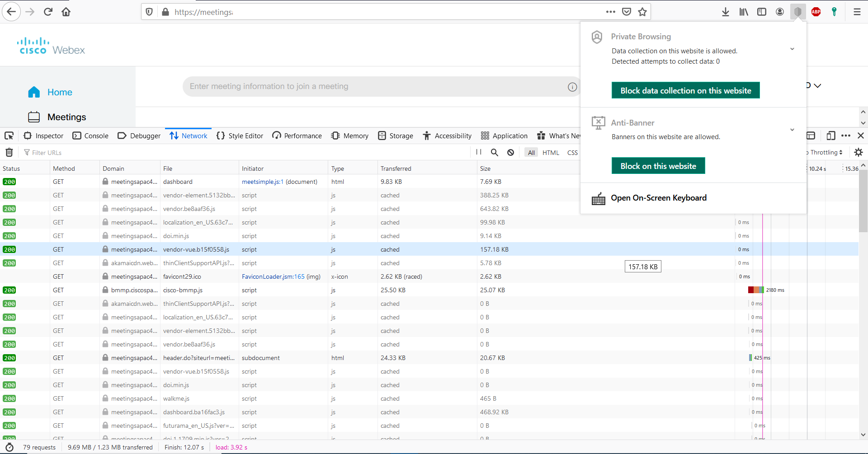This screenshot has width=868, height=454.
Task: Expand the Anti-Banner section chevron
Action: (x=792, y=130)
